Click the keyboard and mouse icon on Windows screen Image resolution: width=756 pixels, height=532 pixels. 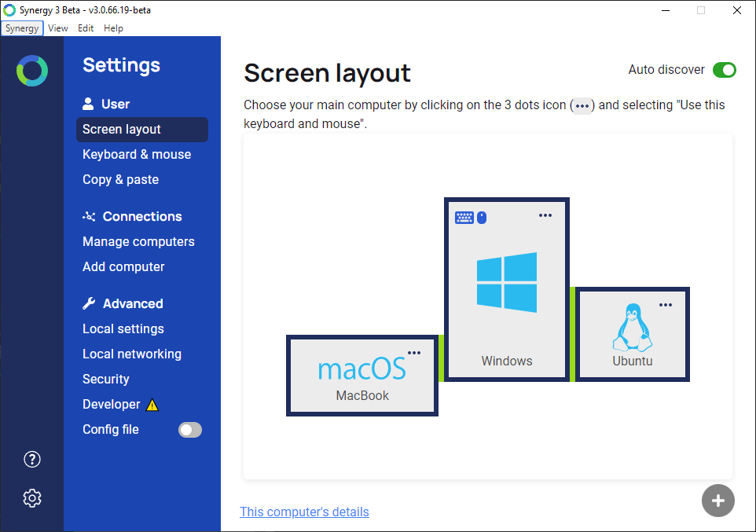click(471, 217)
